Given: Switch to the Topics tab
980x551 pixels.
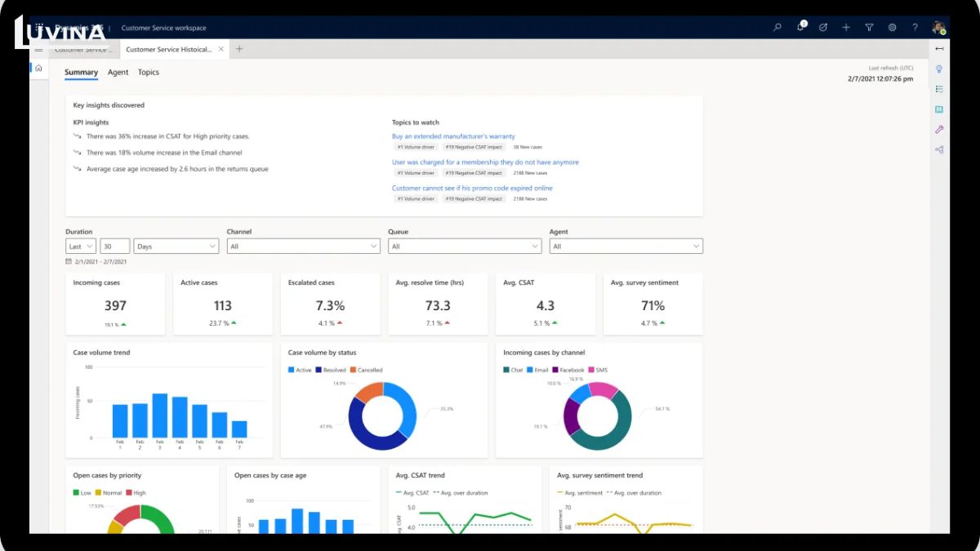Looking at the screenshot, I should pos(149,73).
